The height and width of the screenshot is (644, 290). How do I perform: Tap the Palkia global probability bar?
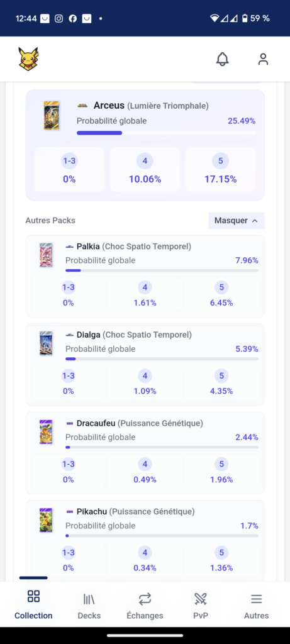(x=162, y=270)
